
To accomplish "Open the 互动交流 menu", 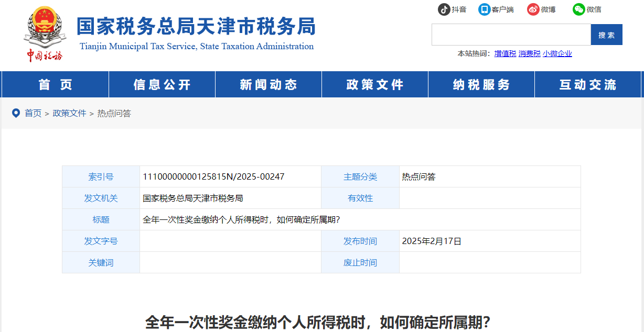I will tap(588, 84).
